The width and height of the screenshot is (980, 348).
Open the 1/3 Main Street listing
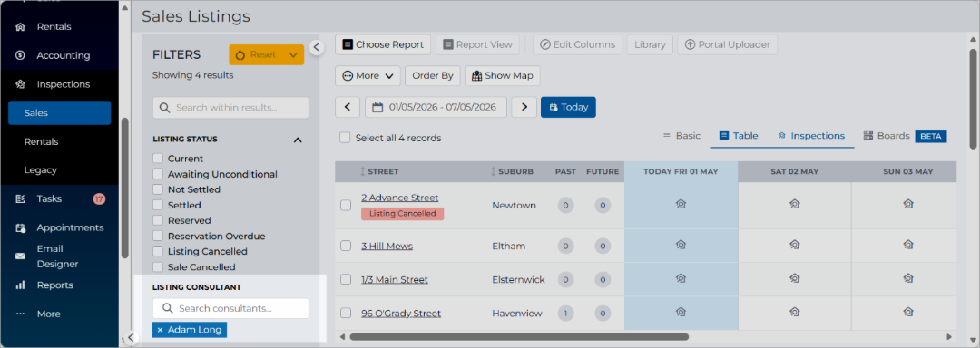(395, 279)
